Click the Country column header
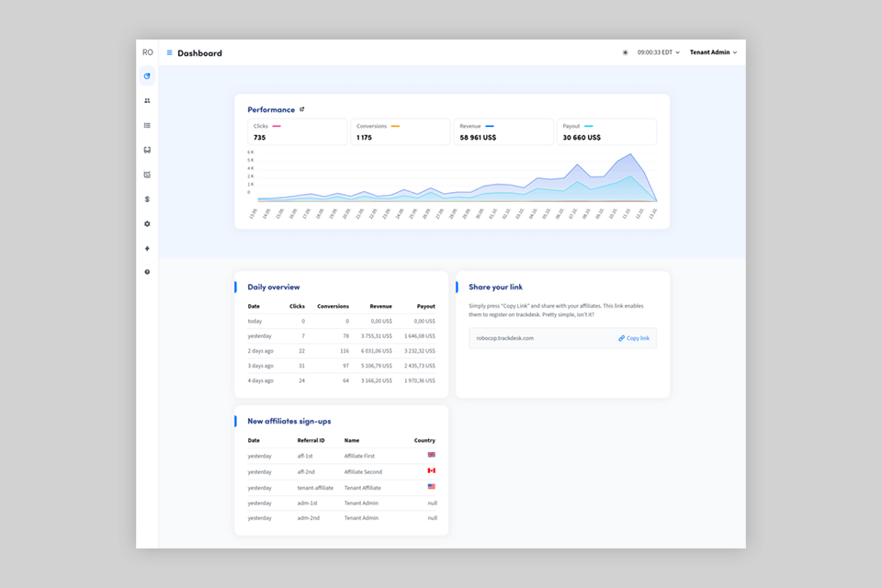Viewport: 882px width, 588px height. coord(424,441)
